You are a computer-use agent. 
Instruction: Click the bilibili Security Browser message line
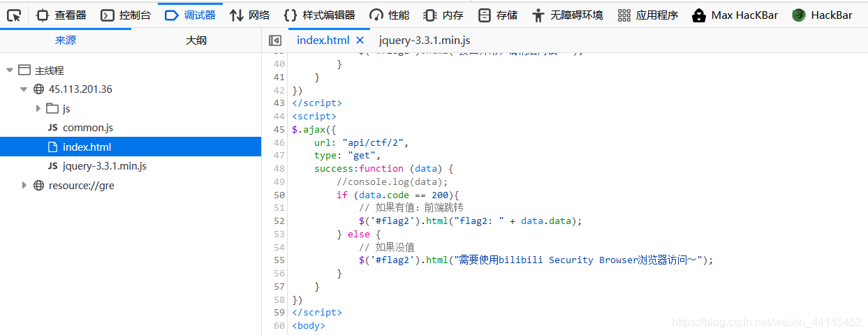point(536,260)
